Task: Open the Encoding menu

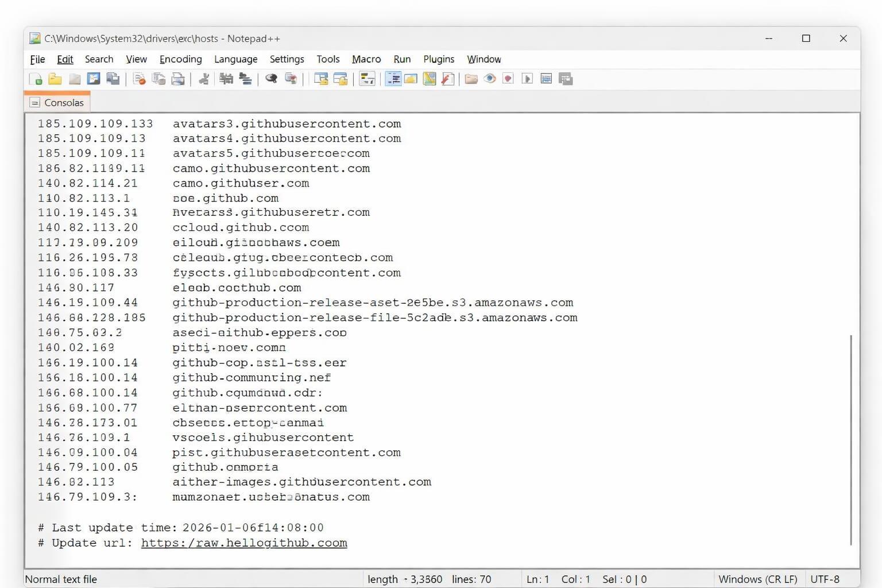Action: (180, 59)
